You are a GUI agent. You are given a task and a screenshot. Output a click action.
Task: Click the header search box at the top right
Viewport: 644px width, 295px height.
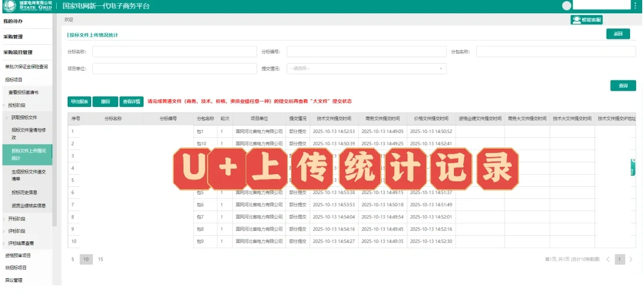coord(601,5)
